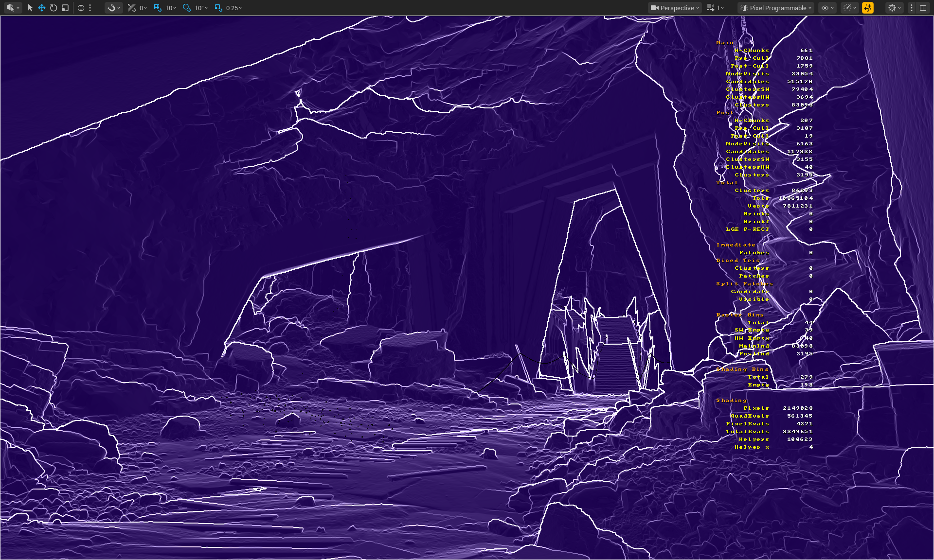Screen dimensions: 934x560
Task: Click the quad-view layout icon at top right
Action: tap(923, 8)
